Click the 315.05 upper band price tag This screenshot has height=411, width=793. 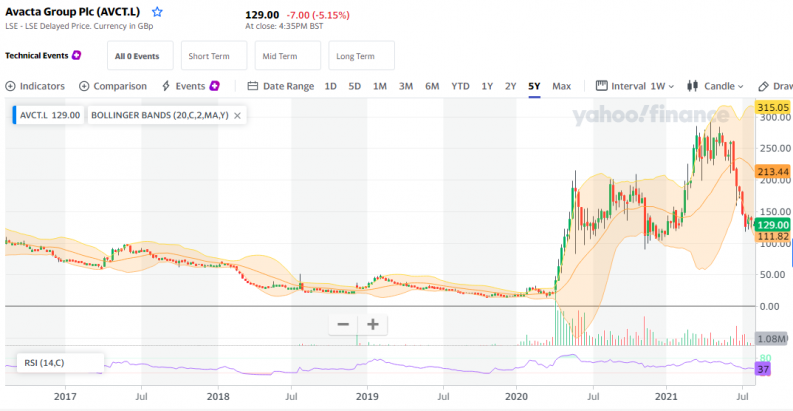[x=773, y=107]
